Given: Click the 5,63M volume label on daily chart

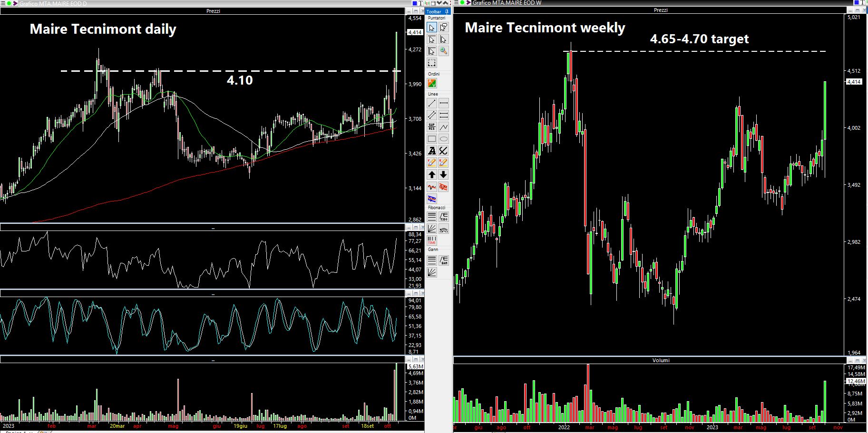Looking at the screenshot, I should [x=416, y=366].
